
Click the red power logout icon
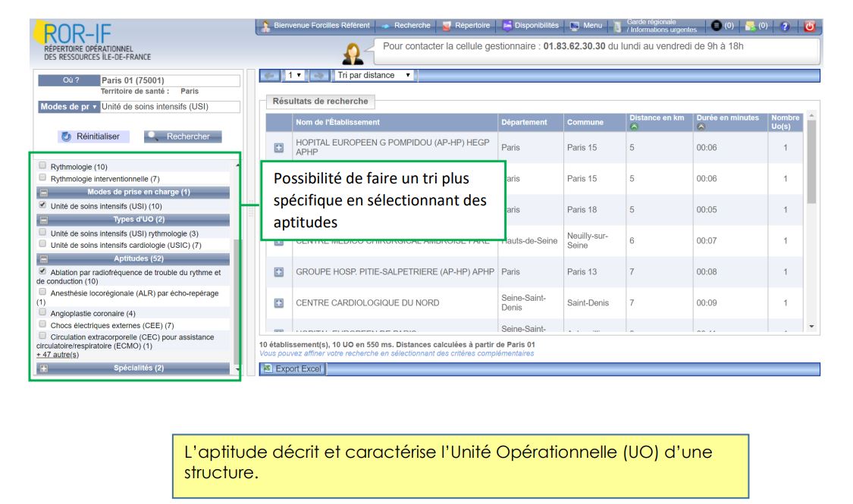(x=810, y=26)
